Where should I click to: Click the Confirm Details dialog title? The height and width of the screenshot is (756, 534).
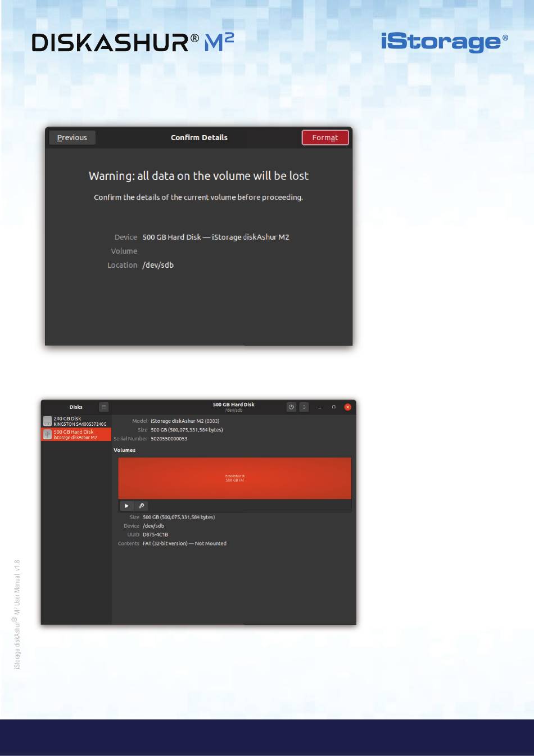(x=199, y=138)
